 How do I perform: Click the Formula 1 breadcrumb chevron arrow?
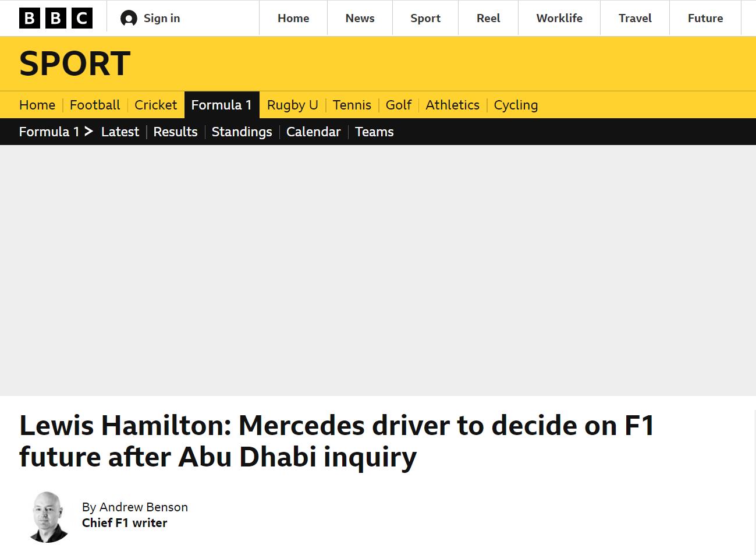point(88,132)
